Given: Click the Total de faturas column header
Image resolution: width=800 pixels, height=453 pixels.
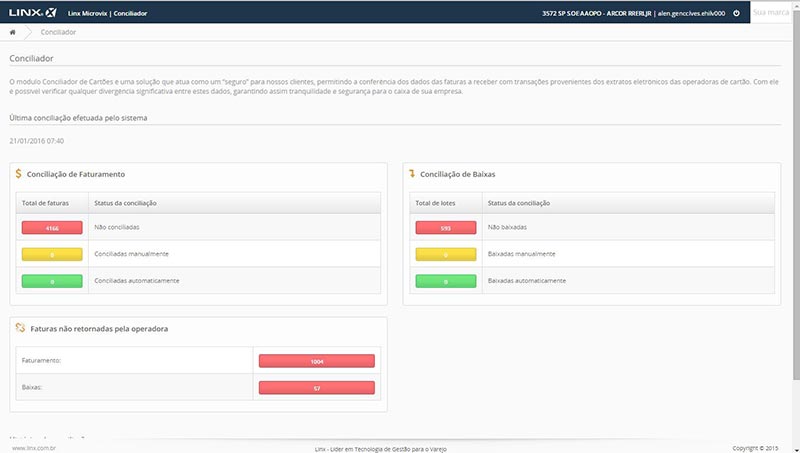Looking at the screenshot, I should click(x=43, y=203).
